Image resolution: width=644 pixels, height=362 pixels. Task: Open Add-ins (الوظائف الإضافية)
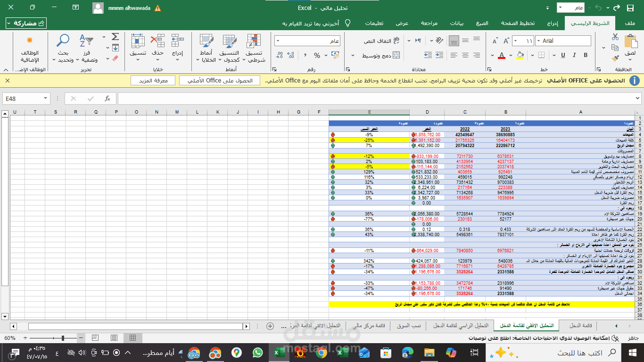point(30,49)
